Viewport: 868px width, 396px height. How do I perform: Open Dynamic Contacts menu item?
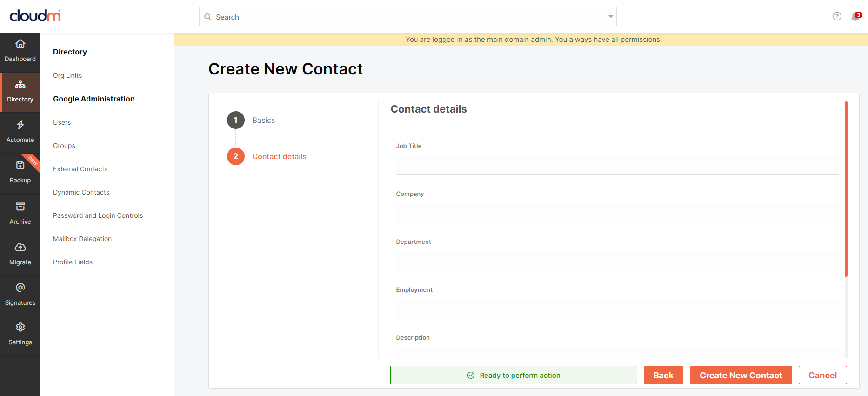tap(81, 192)
